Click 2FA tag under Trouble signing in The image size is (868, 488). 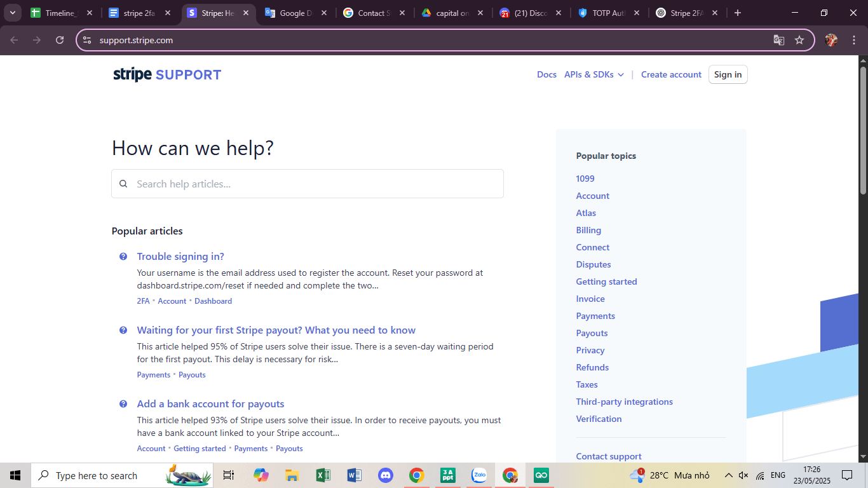click(x=144, y=301)
